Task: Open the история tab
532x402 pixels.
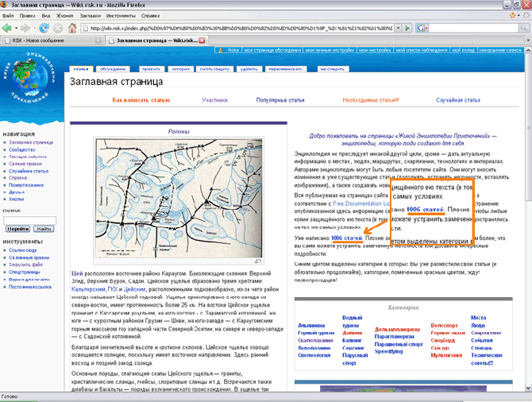Action: coord(180,69)
